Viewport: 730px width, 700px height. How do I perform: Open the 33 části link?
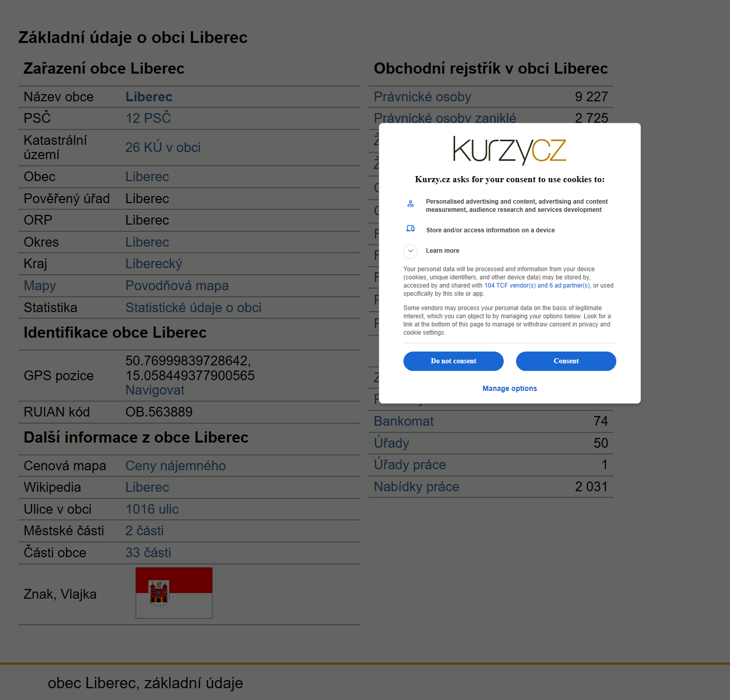[x=148, y=553]
